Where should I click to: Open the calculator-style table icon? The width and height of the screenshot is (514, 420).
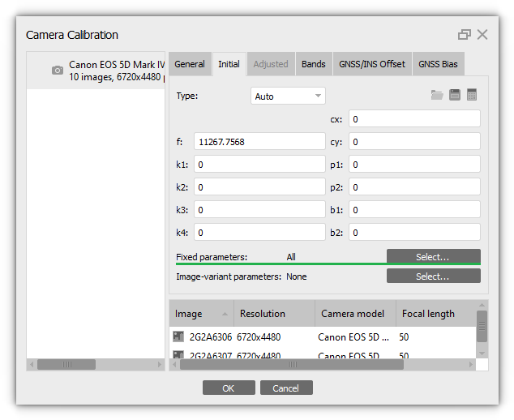click(x=472, y=95)
